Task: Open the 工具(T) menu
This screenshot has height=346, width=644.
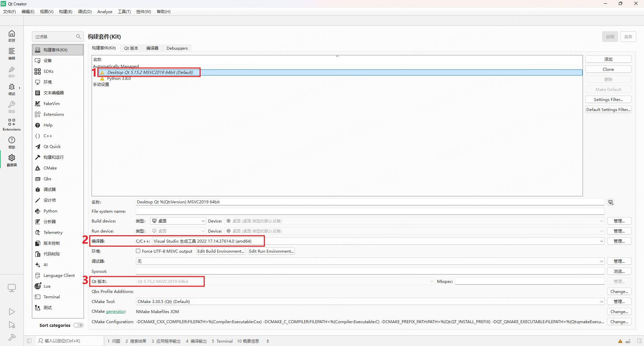Action: coord(124,12)
